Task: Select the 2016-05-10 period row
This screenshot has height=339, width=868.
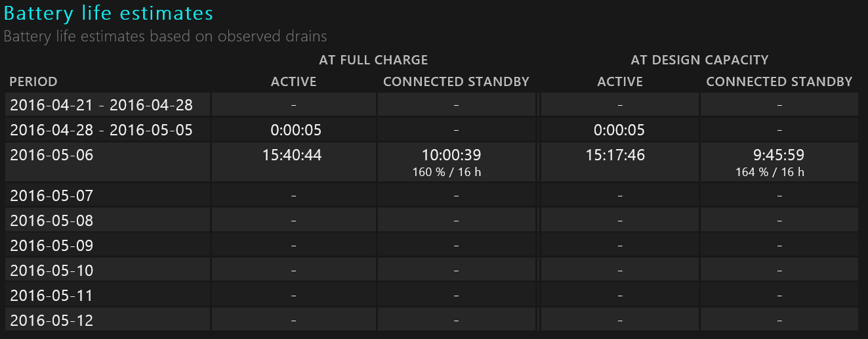Action: tap(432, 271)
